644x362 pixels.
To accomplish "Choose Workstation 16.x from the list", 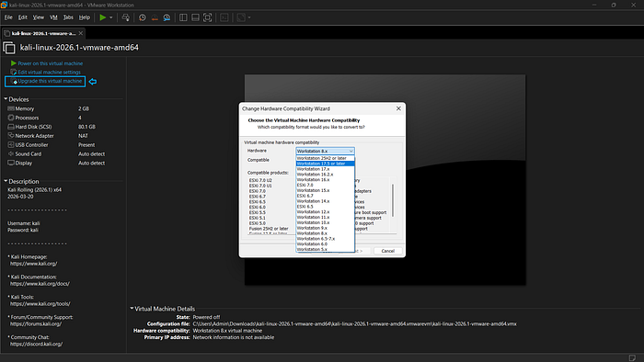I will tap(325, 179).
